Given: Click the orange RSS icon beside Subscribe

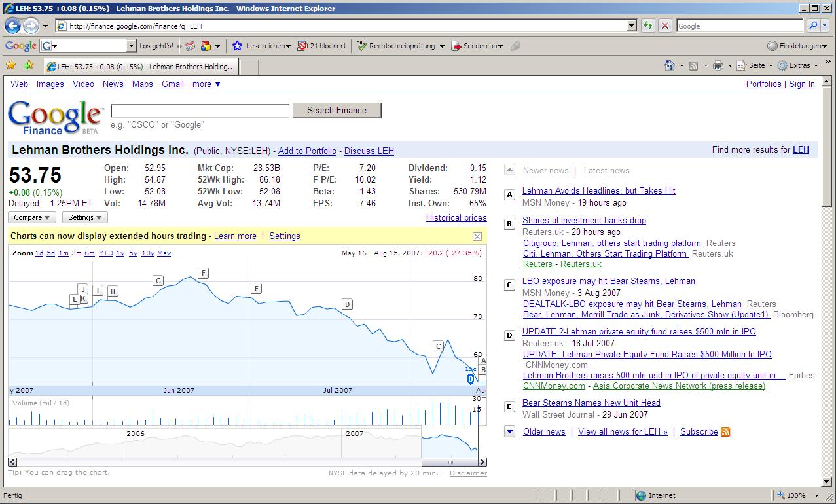Looking at the screenshot, I should (x=725, y=432).
